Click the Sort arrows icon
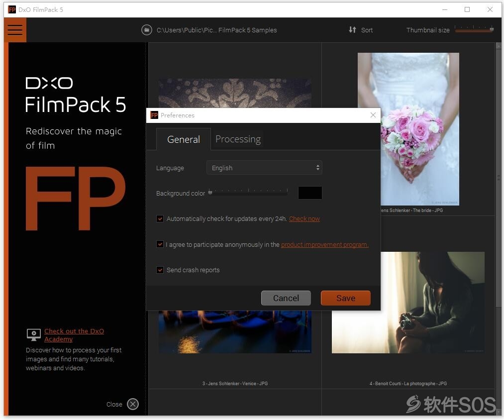The height and width of the screenshot is (420, 504). pyautogui.click(x=352, y=30)
